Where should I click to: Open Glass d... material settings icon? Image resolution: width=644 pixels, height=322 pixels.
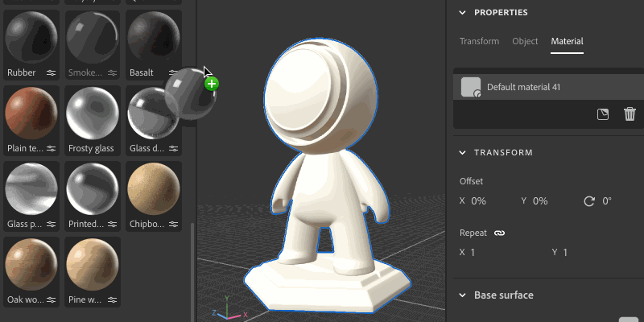(173, 148)
